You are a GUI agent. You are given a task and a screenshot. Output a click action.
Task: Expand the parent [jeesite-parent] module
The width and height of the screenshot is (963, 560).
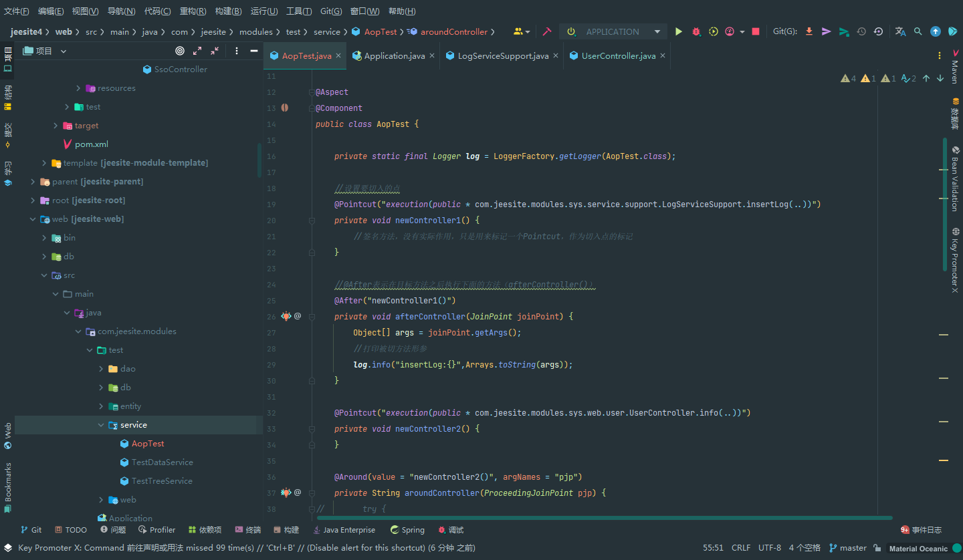click(x=33, y=182)
